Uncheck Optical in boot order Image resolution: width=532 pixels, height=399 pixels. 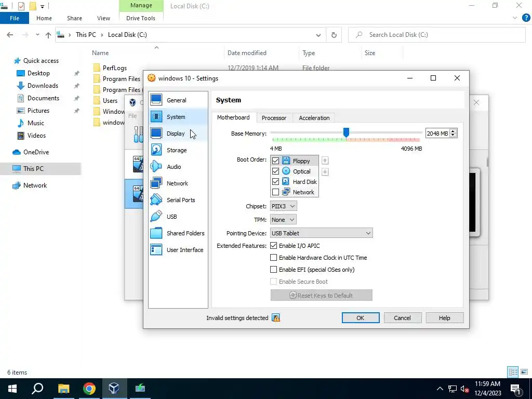(x=275, y=171)
